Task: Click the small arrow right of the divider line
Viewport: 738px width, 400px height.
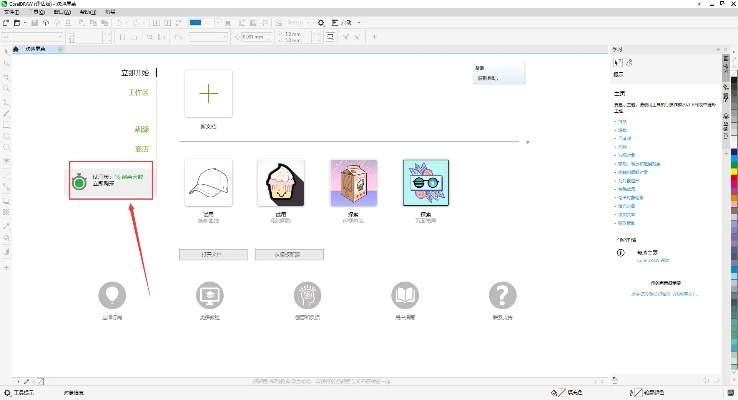Action: click(526, 143)
